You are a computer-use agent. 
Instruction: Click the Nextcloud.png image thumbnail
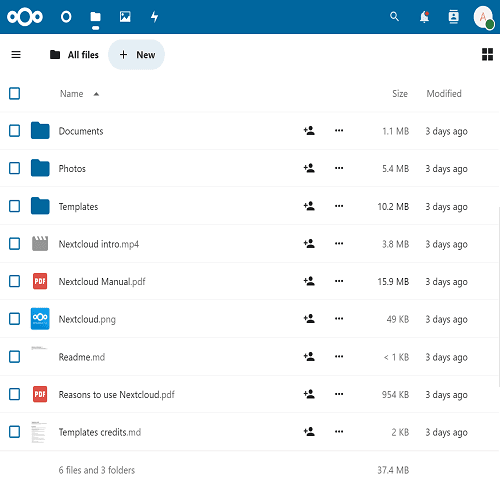(40, 319)
